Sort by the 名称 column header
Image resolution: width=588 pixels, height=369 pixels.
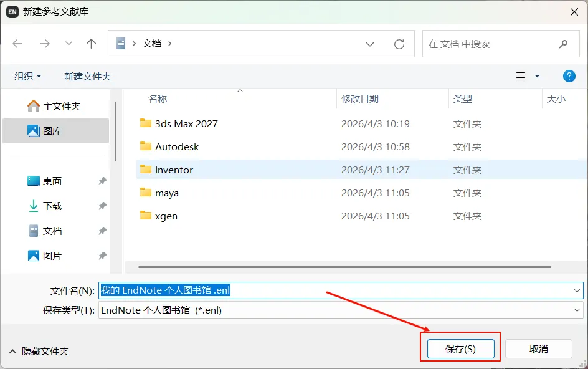[158, 98]
